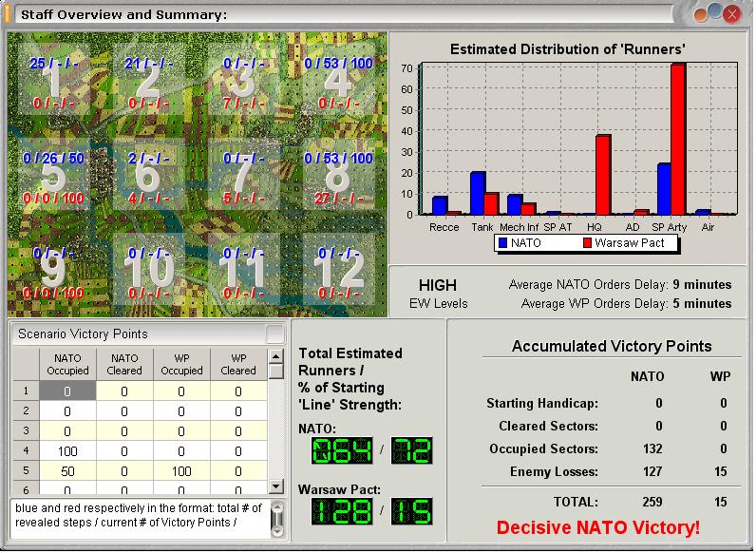Click the red HQ bar in chart
This screenshot has height=553, width=756.
(603, 175)
